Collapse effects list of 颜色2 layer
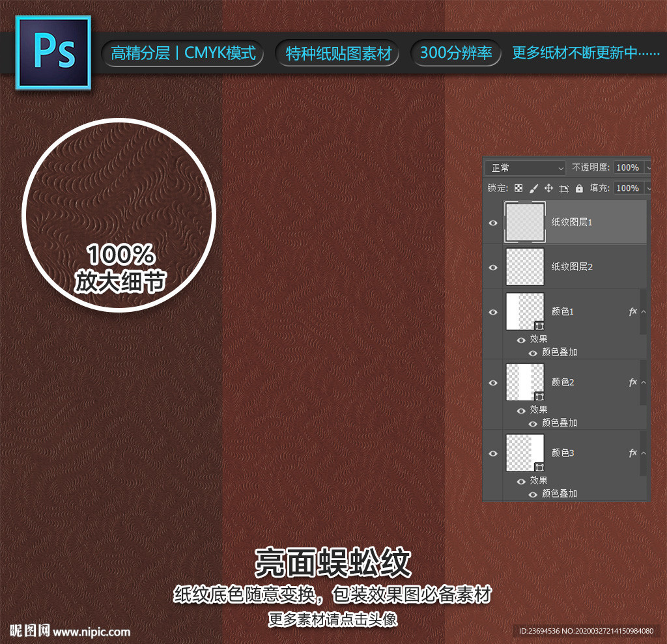The image size is (667, 644). 644,382
